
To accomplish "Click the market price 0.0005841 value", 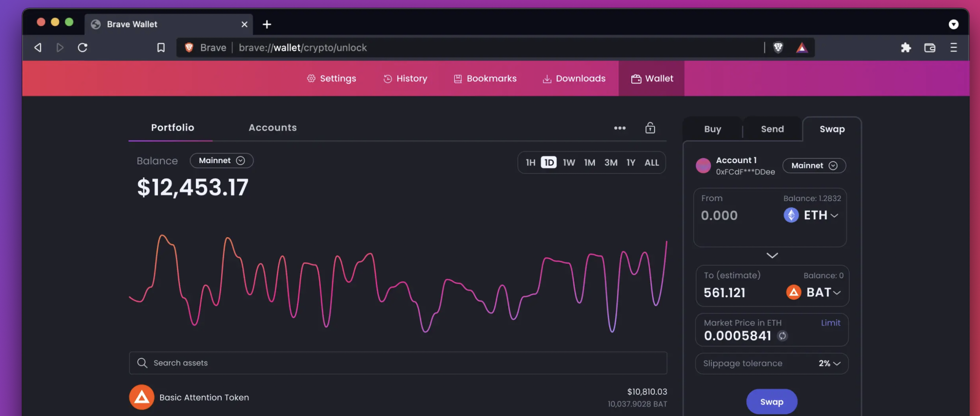I will 737,336.
